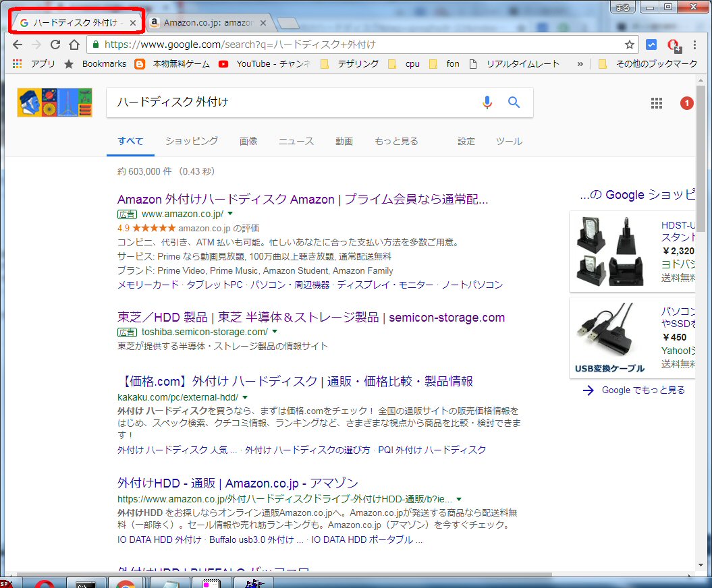The height and width of the screenshot is (588, 712).
Task: Open the メモリーカード sitelink
Action: tap(148, 285)
